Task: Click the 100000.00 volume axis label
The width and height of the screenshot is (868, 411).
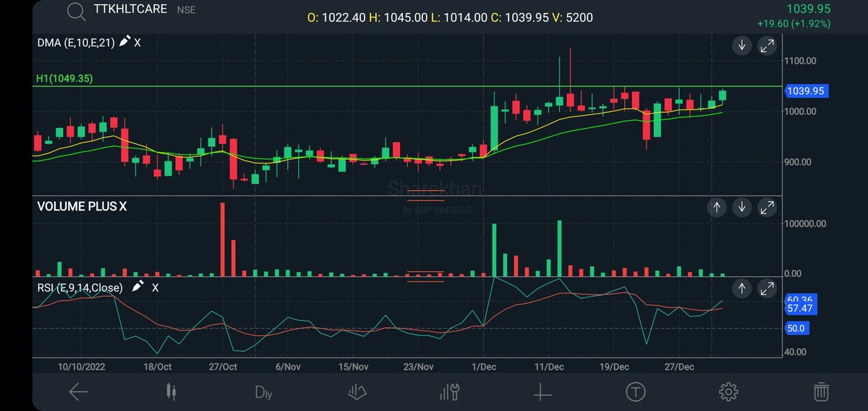Action: tap(806, 224)
